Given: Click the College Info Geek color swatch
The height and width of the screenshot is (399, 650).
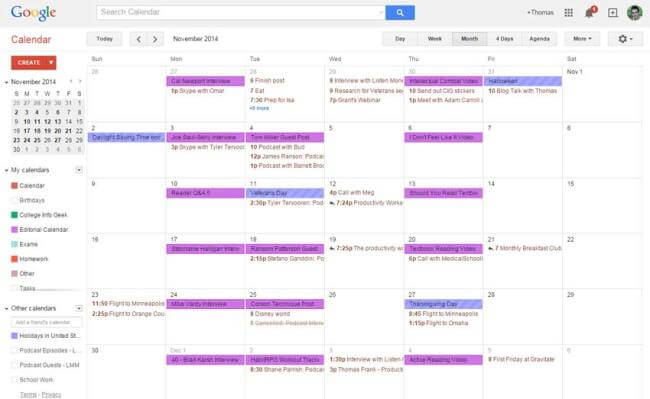Looking at the screenshot, I should (x=14, y=215).
